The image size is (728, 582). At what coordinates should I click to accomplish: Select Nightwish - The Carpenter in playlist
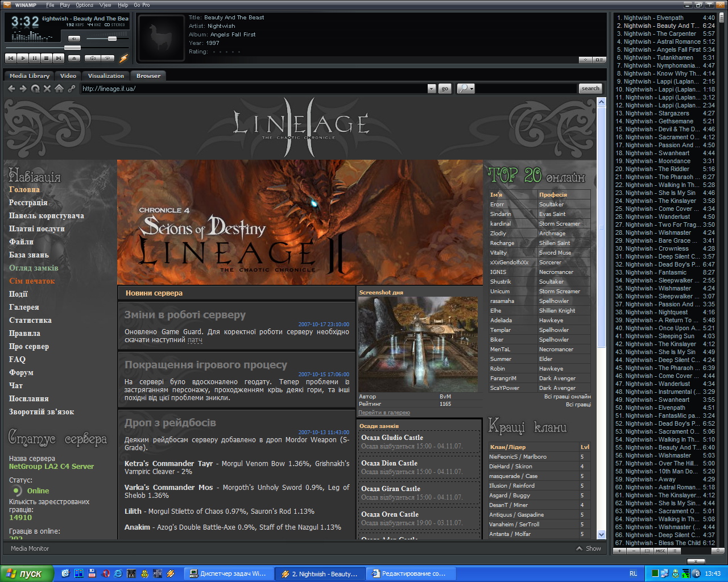[665, 34]
